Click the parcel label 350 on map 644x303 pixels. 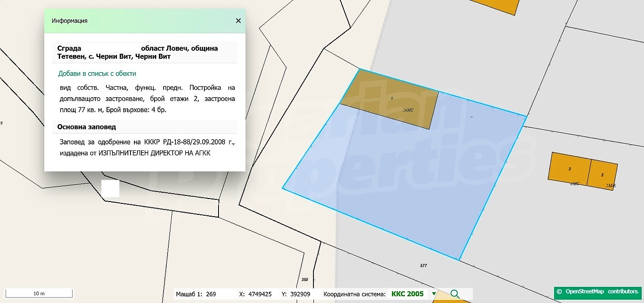pyautogui.click(x=305, y=280)
